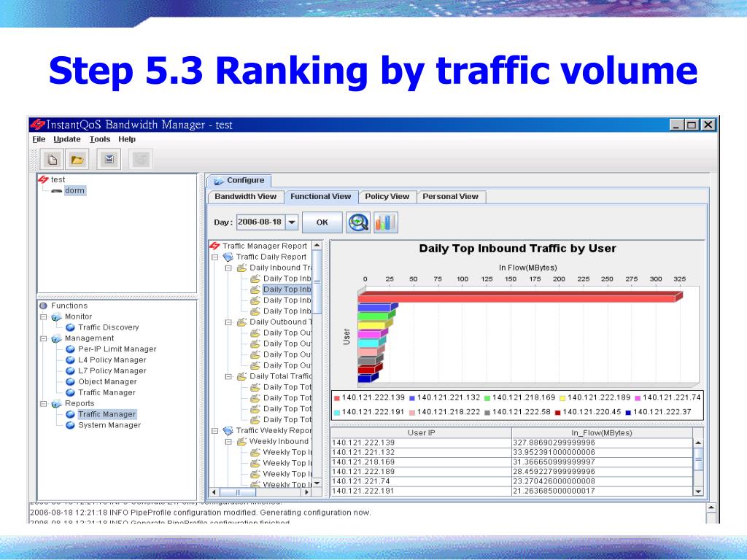
Task: Click the open folder toolbar icon
Action: tap(77, 160)
